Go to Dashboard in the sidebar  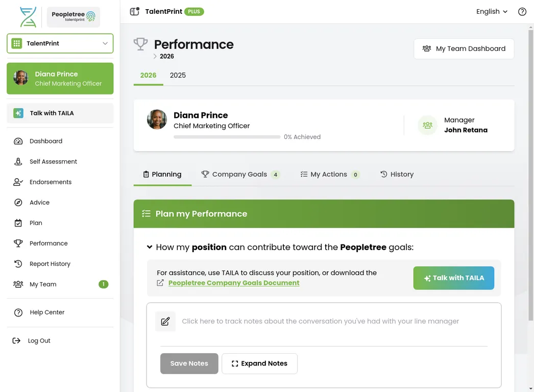(x=45, y=141)
